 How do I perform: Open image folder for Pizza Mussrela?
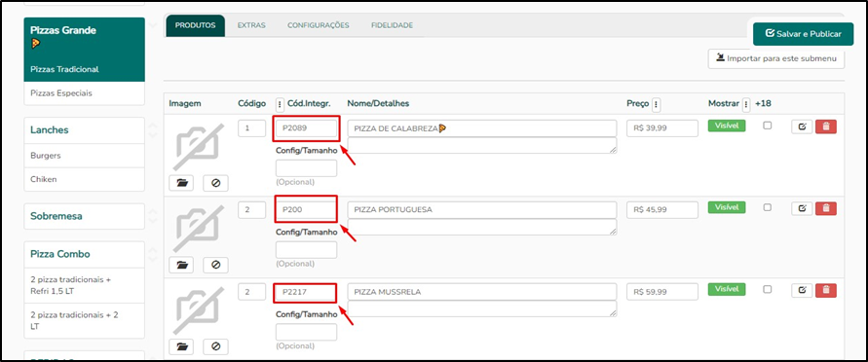[181, 346]
